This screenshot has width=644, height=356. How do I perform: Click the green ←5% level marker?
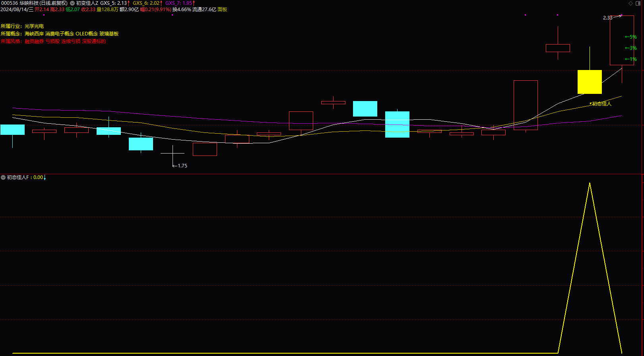coord(631,37)
